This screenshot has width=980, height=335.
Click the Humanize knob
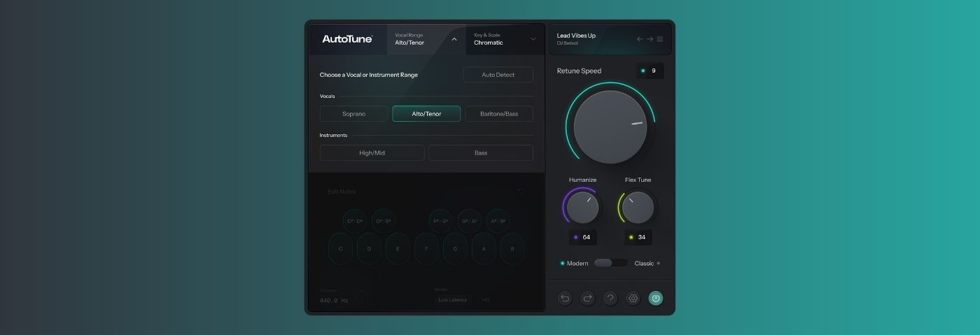coord(582,208)
